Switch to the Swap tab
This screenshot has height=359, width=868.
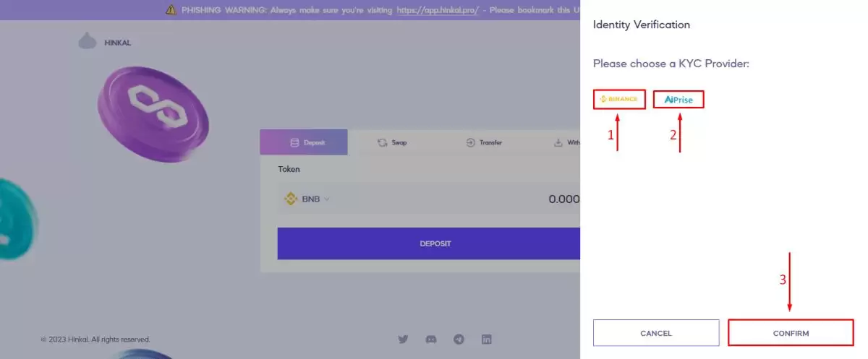(392, 142)
